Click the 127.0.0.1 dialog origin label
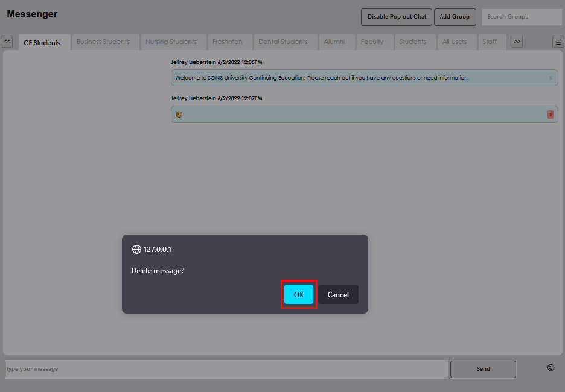 tap(158, 250)
